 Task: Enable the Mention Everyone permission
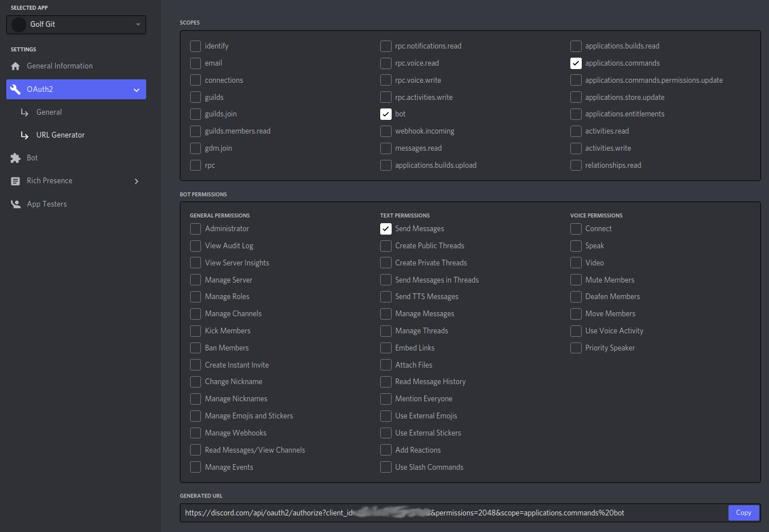(x=386, y=399)
